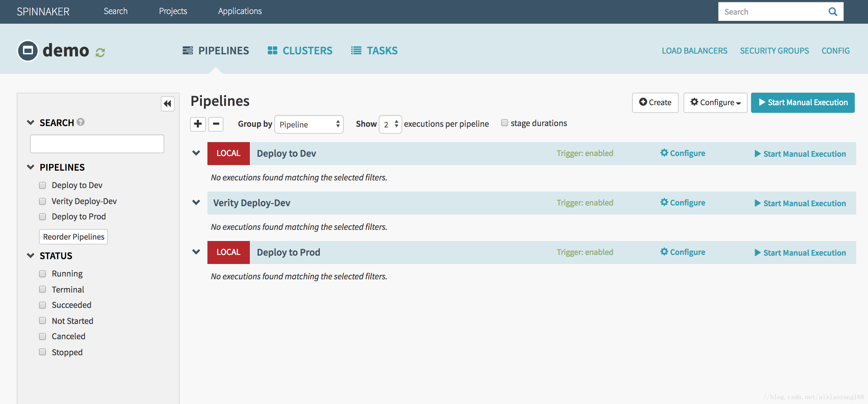Collapse the filter sidebar with double-arrow icon
Image resolution: width=868 pixels, height=404 pixels.
pos(167,103)
